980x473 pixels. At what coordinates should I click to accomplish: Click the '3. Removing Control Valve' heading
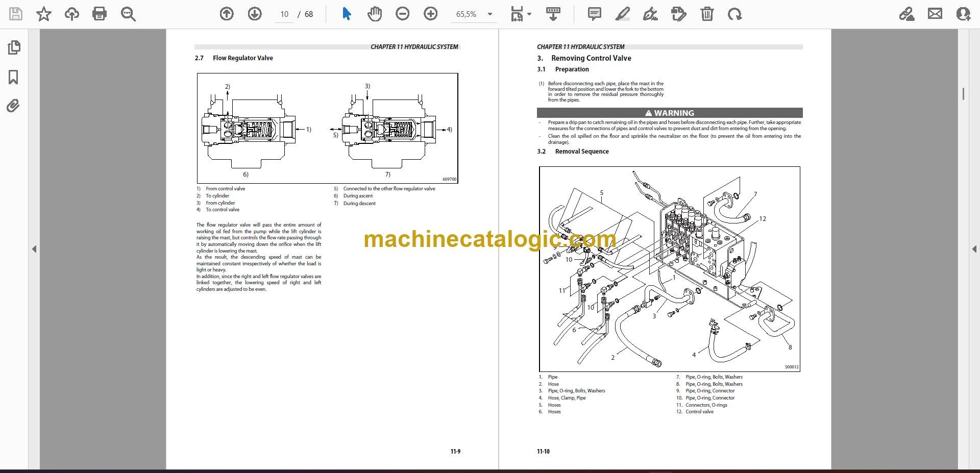click(x=584, y=58)
